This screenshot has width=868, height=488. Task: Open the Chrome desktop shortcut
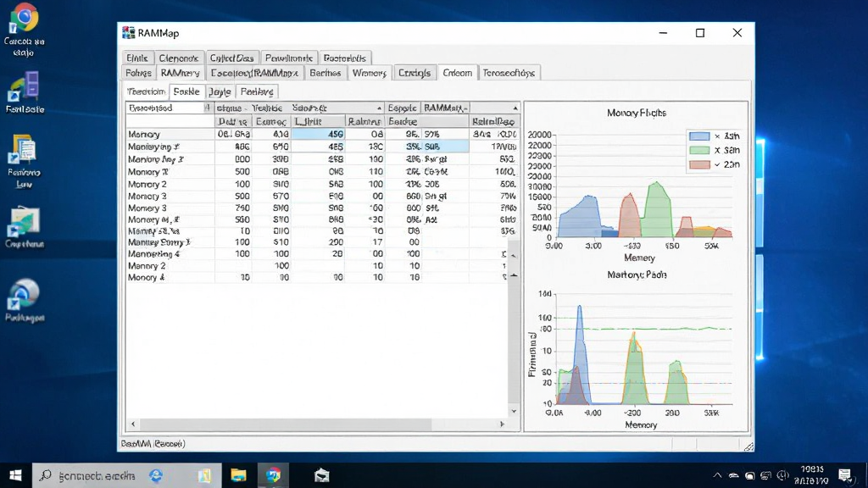[x=24, y=19]
